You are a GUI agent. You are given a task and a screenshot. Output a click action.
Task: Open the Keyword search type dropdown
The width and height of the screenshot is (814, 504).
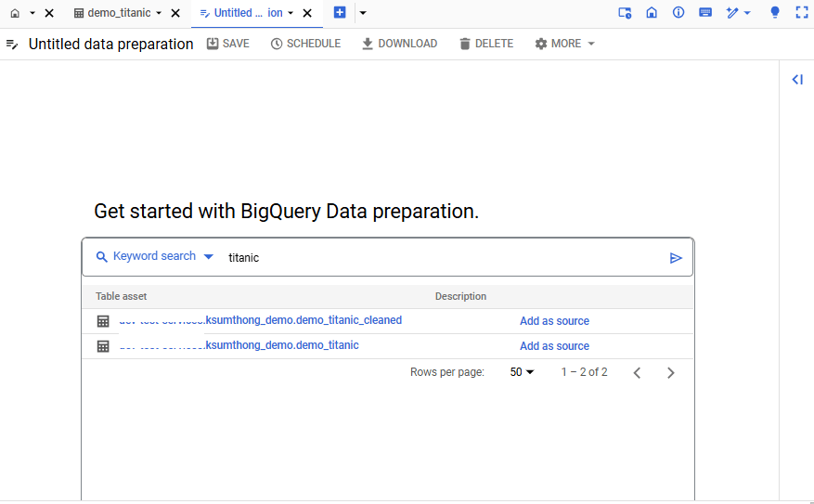coord(155,257)
